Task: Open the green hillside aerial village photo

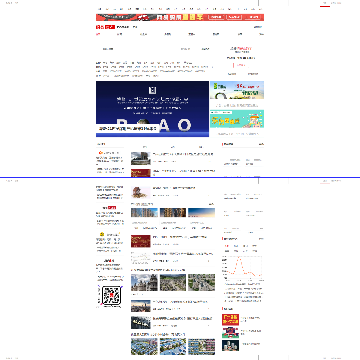Action: point(173,282)
